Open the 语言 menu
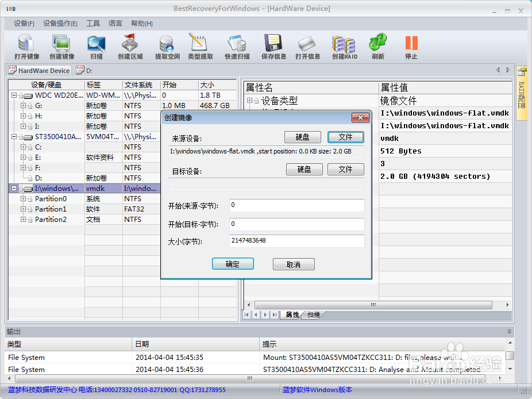Screen dimensions: 532x399 [115, 24]
